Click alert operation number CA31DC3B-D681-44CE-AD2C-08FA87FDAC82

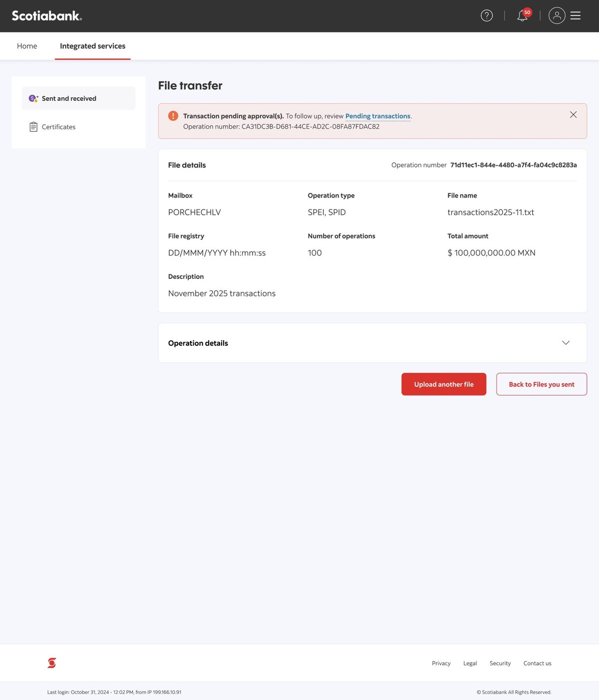[x=310, y=127]
